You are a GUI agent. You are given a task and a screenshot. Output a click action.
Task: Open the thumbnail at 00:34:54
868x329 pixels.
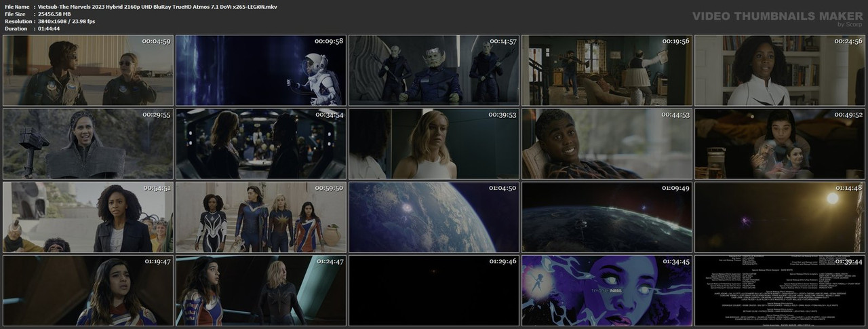(x=261, y=143)
